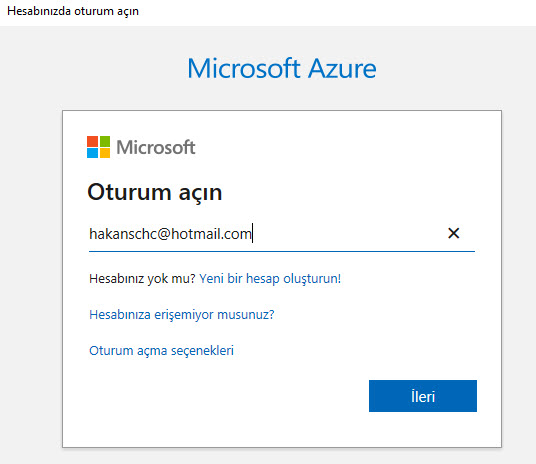
Task: Click the red square of Microsoft logo
Action: pyautogui.click(x=92, y=141)
